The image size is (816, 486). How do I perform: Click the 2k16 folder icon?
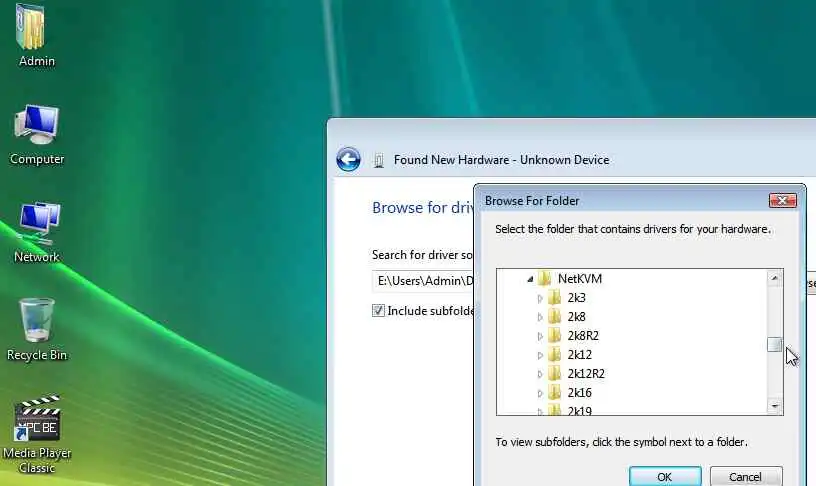(x=555, y=392)
